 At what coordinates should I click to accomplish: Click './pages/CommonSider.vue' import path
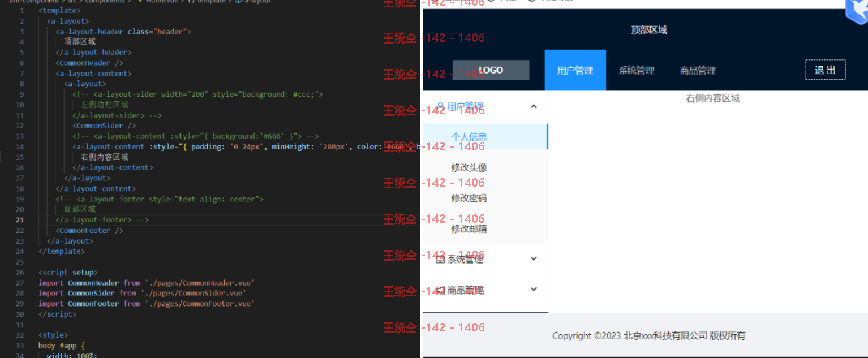click(x=194, y=293)
